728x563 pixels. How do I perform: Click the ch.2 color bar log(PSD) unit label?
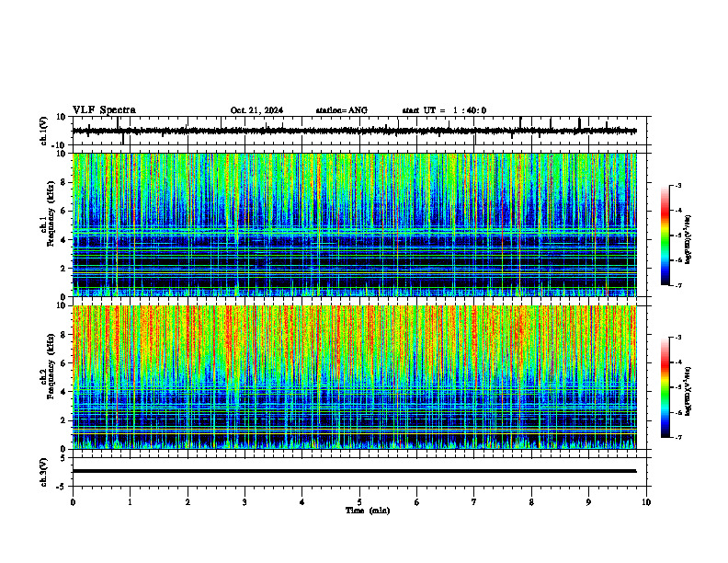click(688, 391)
